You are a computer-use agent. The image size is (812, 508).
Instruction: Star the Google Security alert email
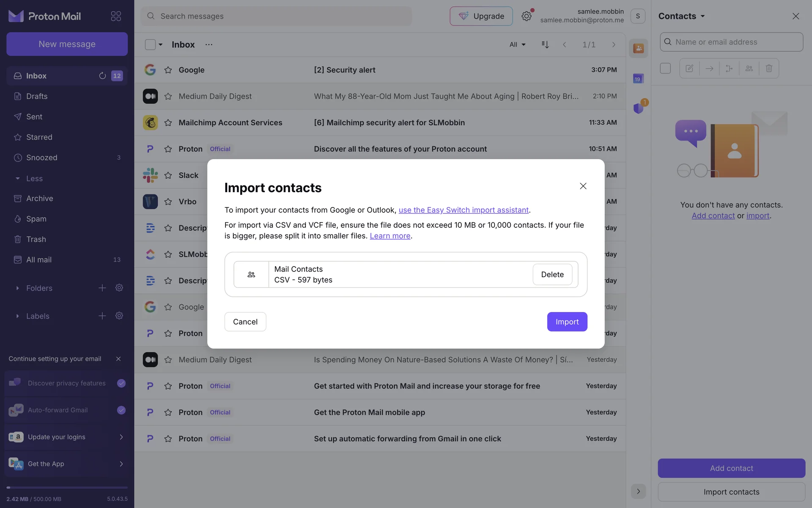pos(168,70)
